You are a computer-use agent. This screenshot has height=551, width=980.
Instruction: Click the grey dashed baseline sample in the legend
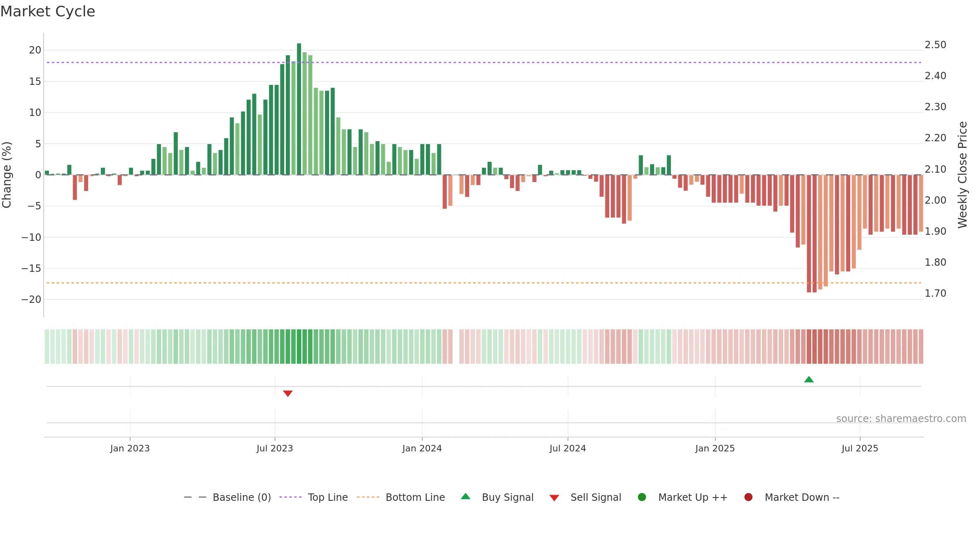tap(195, 497)
